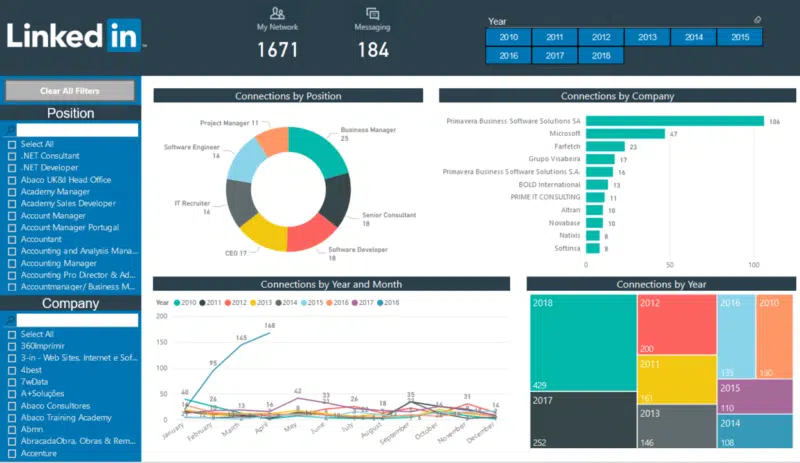
Task: Click the LinkedIn logo
Action: (74, 36)
